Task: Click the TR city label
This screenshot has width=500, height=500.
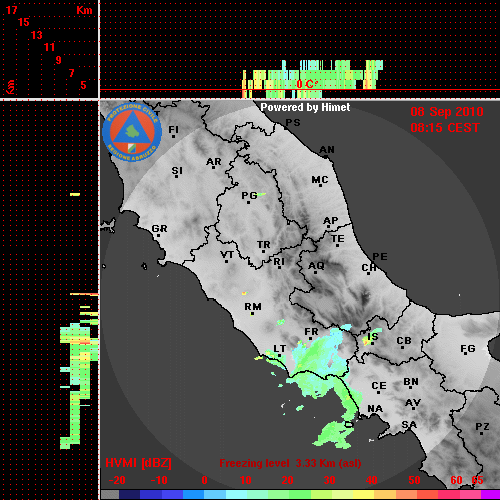Action: click(x=264, y=245)
